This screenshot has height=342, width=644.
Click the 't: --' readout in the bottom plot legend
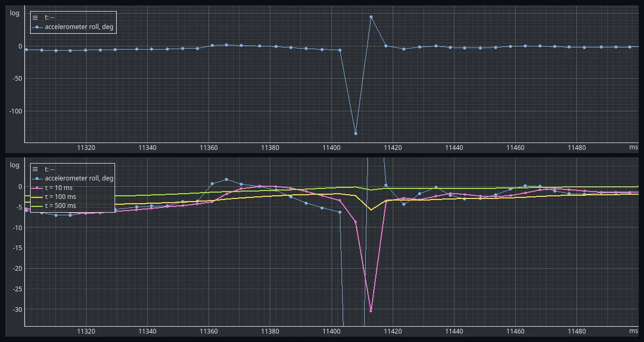50,169
